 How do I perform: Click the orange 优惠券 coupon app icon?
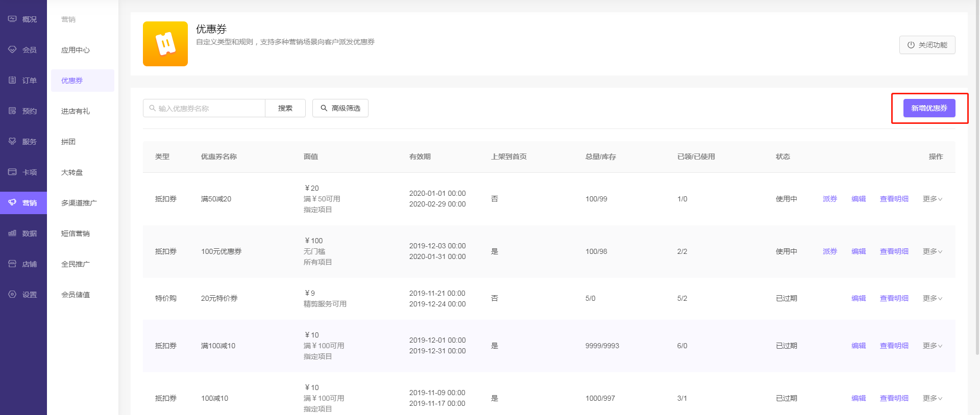coord(165,44)
